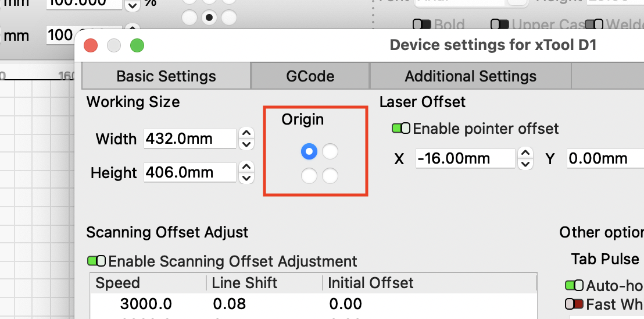Switch to the GCode tab
The width and height of the screenshot is (644, 319).
pos(310,76)
